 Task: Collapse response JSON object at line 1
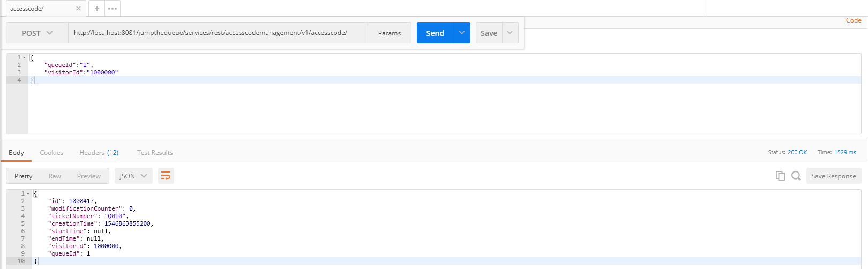click(28, 193)
